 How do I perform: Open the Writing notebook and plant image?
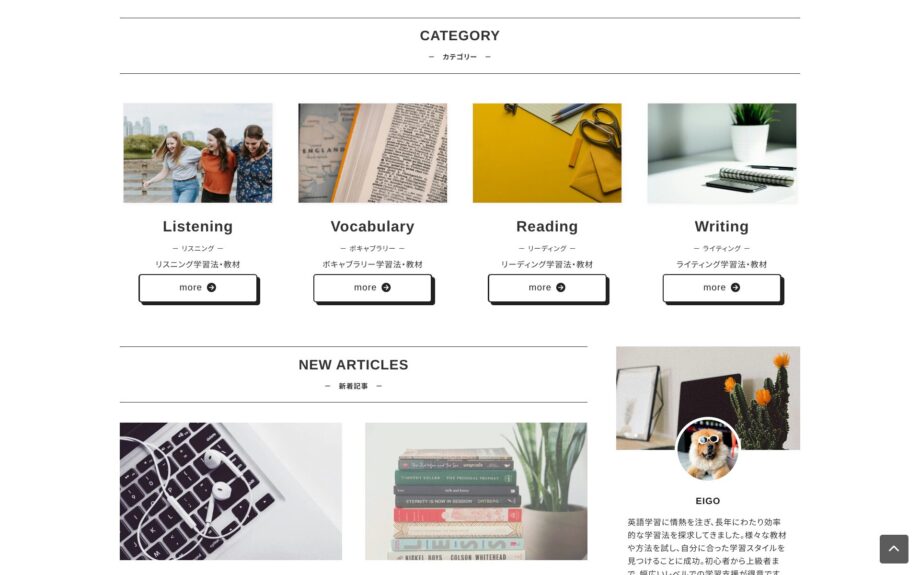click(x=721, y=153)
